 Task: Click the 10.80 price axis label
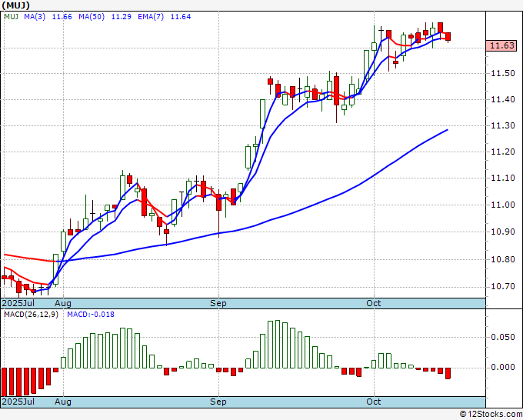[503, 259]
